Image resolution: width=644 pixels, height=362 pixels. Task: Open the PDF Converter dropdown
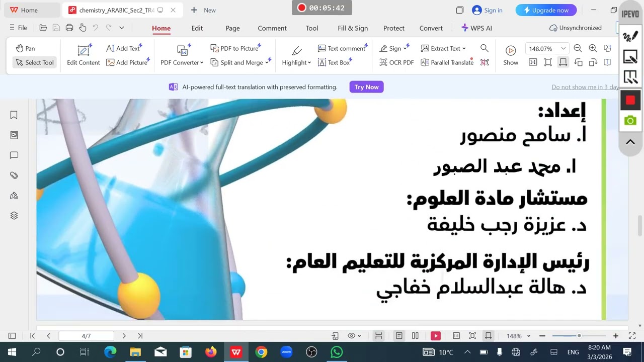click(x=182, y=55)
